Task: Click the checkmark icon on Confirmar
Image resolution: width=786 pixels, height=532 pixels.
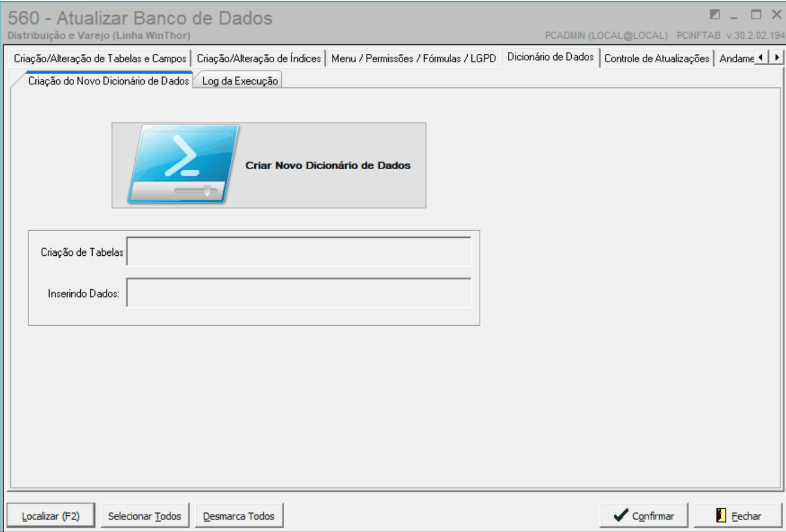Action: pos(621,516)
